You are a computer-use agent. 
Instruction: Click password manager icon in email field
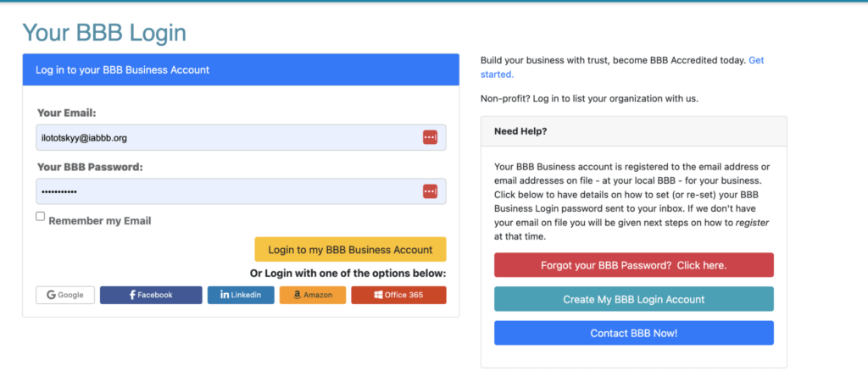coord(430,138)
